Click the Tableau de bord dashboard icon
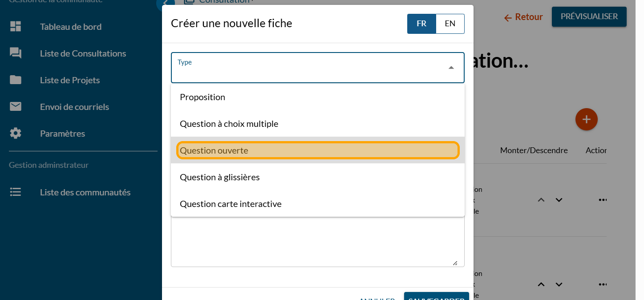Image resolution: width=644 pixels, height=300 pixels. click(x=16, y=27)
